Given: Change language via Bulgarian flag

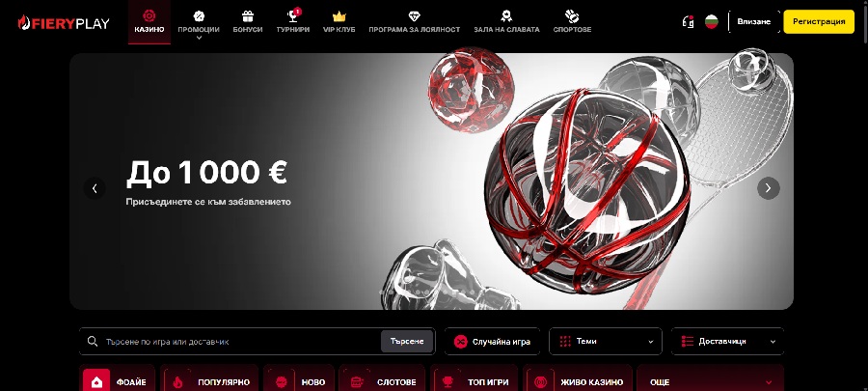Looking at the screenshot, I should pyautogui.click(x=712, y=21).
